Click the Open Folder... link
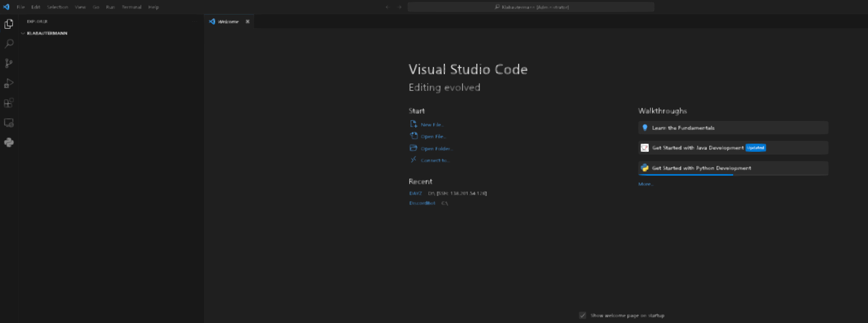 pyautogui.click(x=436, y=149)
